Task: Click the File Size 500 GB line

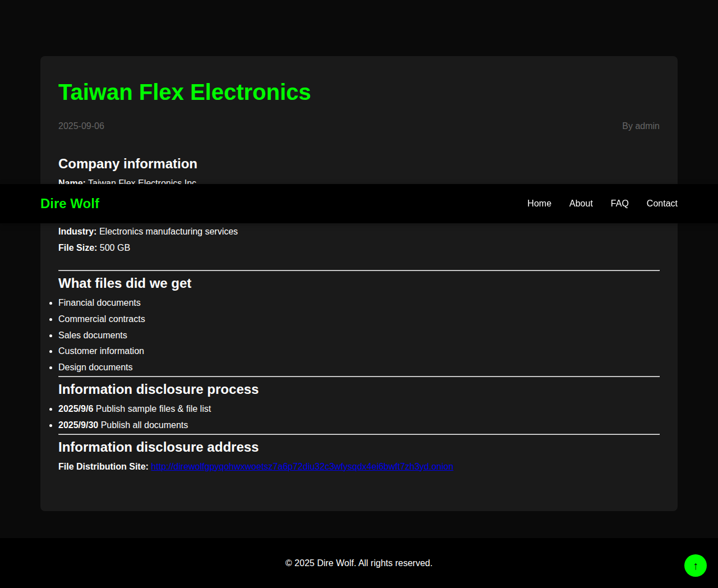Action: (94, 248)
